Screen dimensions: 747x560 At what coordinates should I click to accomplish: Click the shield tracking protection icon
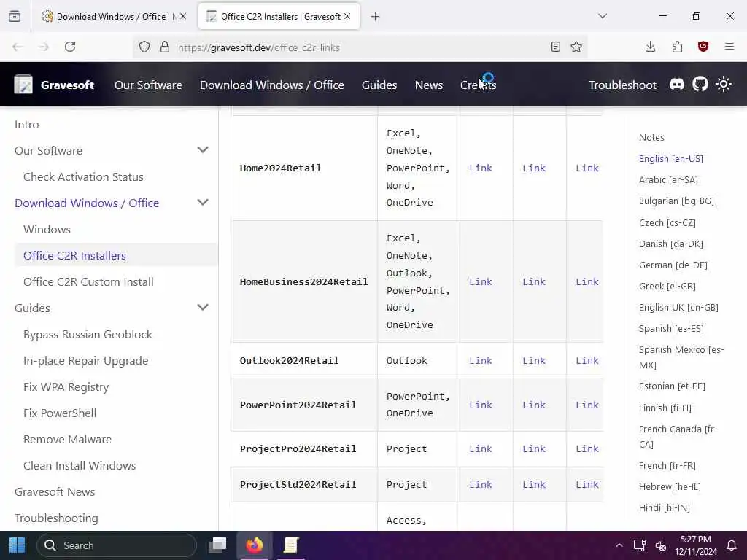pyautogui.click(x=144, y=47)
